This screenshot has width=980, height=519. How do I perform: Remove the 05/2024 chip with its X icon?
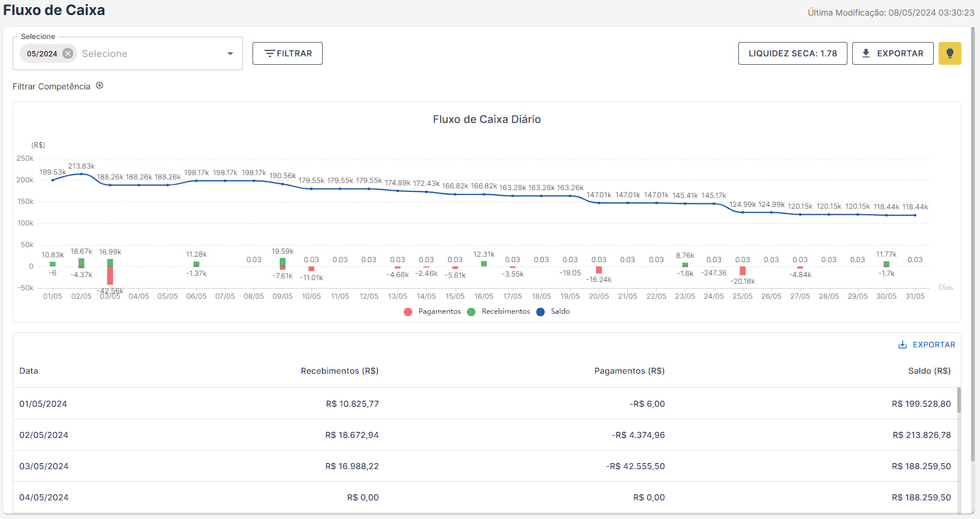tap(68, 53)
